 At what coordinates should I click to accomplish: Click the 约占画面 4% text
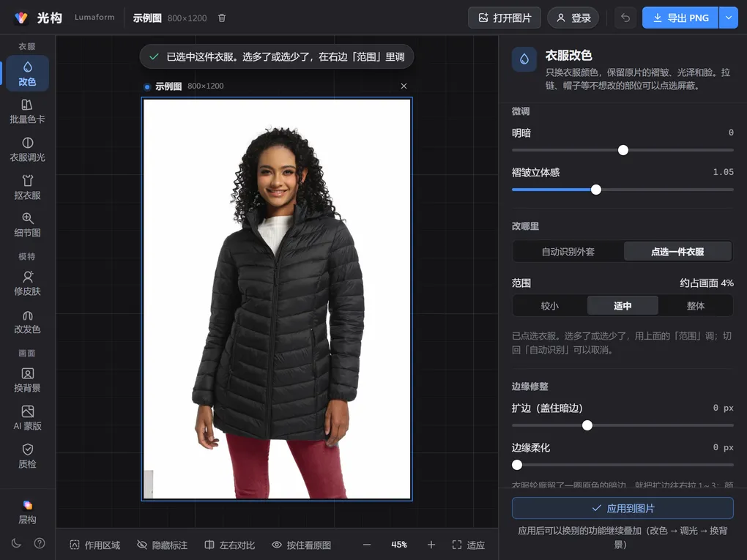click(x=707, y=283)
